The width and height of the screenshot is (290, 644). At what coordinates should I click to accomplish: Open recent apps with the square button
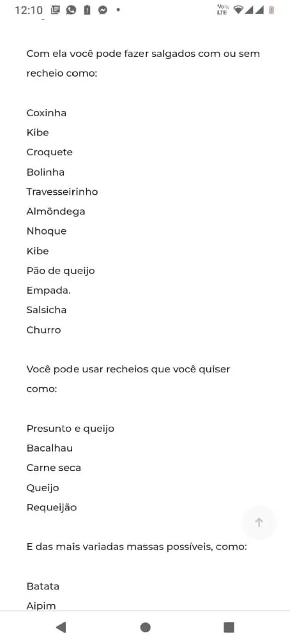[229, 627]
